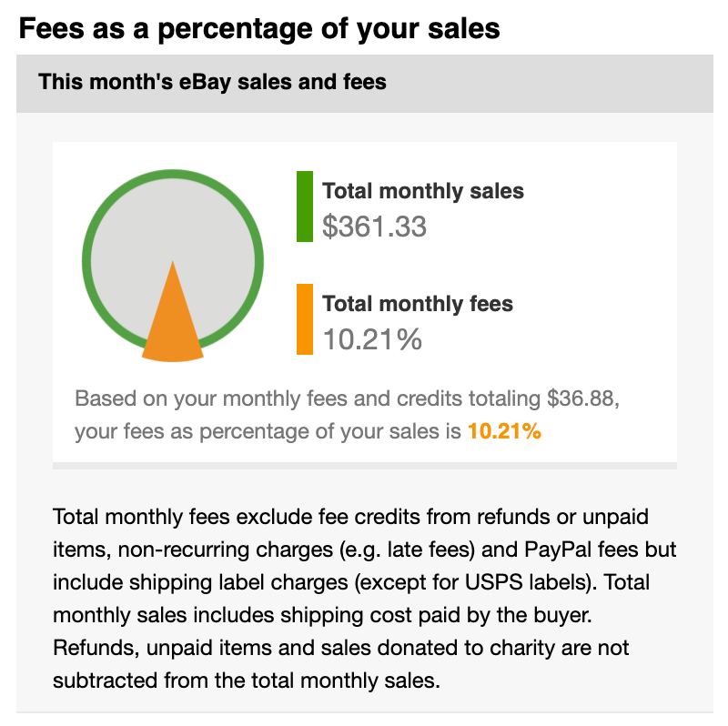This screenshot has height=726, width=728.
Task: Click the 'subtracted from the total monthly sales' line
Action: (246, 681)
